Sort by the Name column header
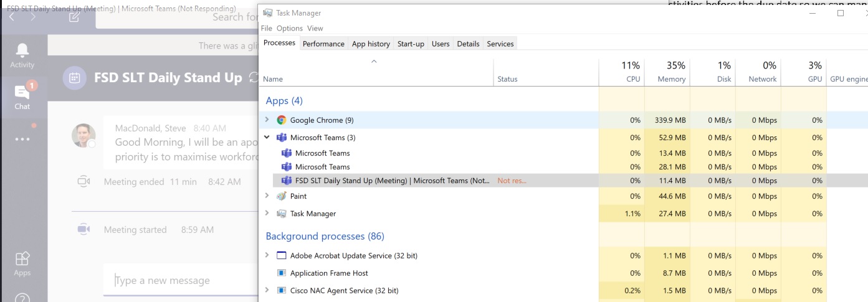The image size is (868, 302). [376, 72]
